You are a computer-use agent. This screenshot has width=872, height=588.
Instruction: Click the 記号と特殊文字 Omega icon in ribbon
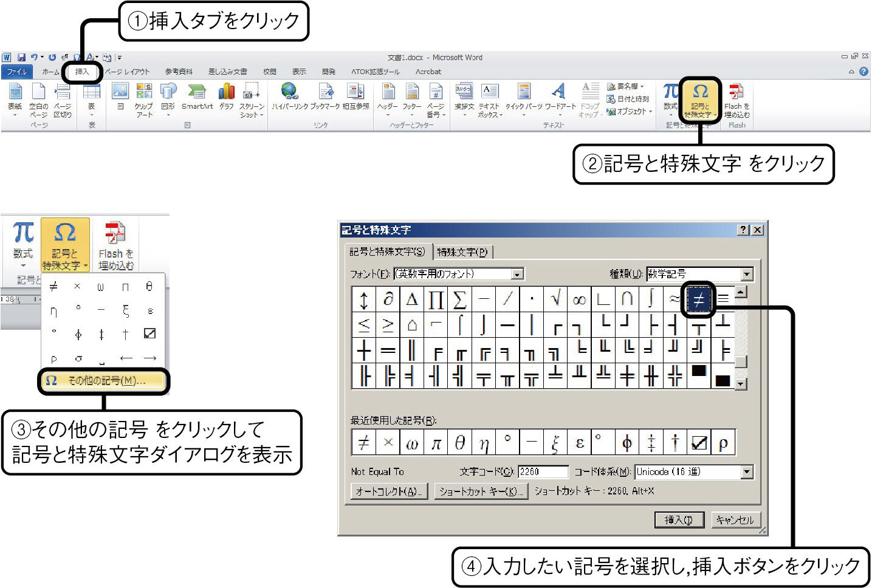point(700,92)
